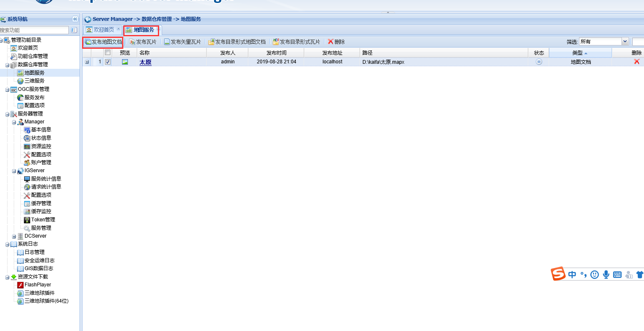Click the pause status icon for 太原
The width and height of the screenshot is (644, 331).
(539, 62)
